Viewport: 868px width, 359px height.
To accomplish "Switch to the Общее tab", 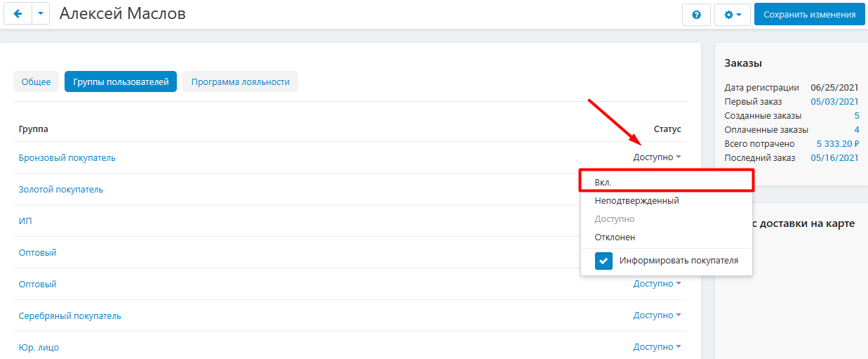I will (36, 81).
